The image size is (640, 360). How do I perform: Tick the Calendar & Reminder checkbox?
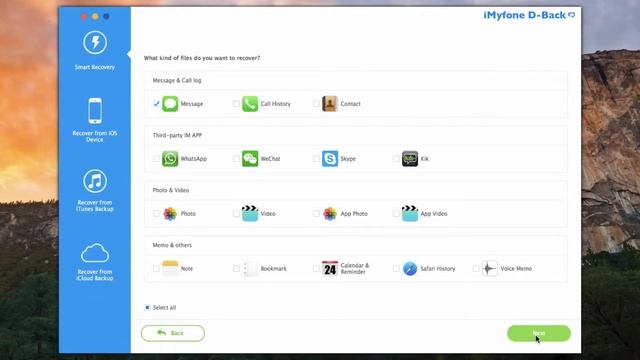[x=316, y=269]
